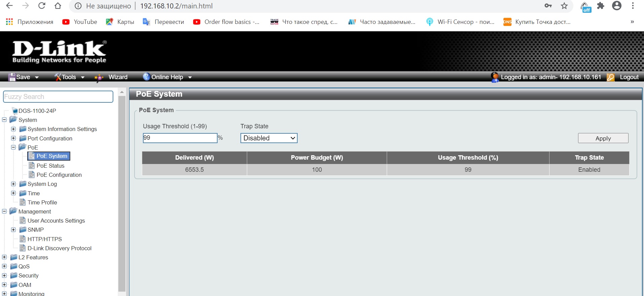
Task: Click the Fuzzy Search box
Action: click(x=58, y=97)
